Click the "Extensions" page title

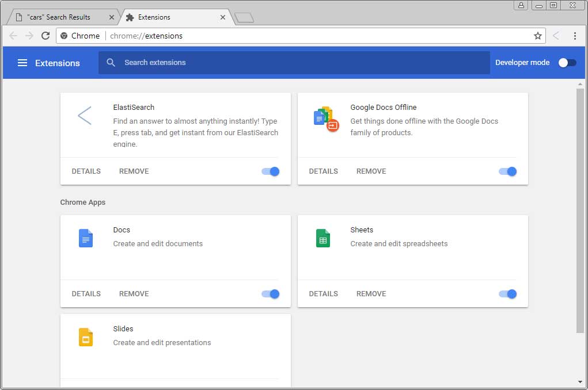click(58, 63)
